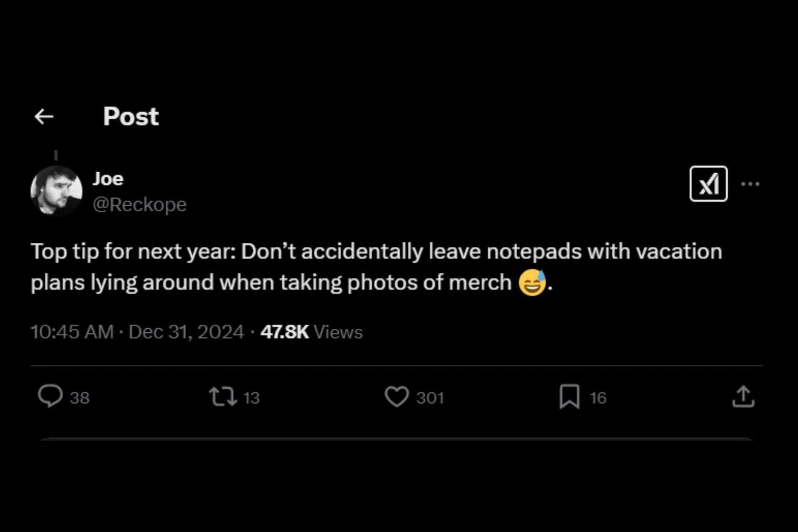The image size is (798, 532).
Task: Open the @Reckope handle link
Action: 140,204
